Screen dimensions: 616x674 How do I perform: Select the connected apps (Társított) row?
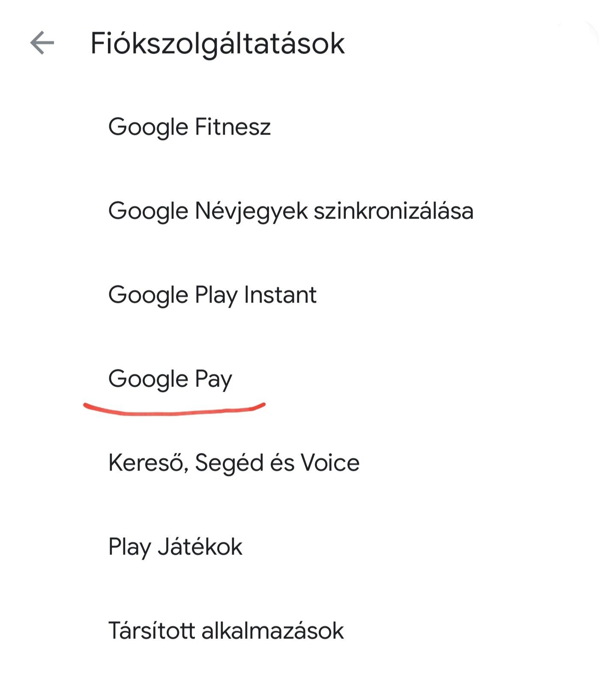tap(308, 631)
